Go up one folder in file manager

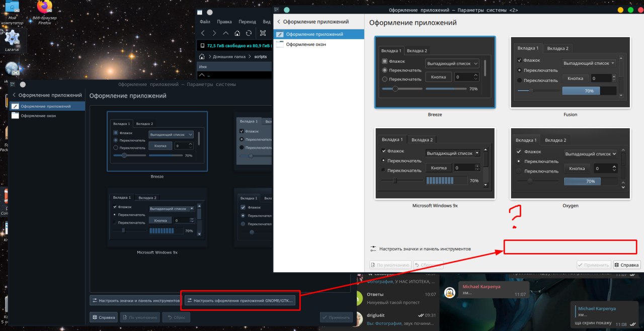click(x=225, y=33)
